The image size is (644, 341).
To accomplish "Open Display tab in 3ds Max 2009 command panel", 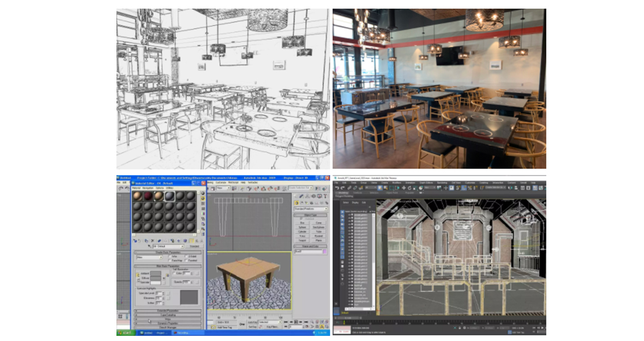I will (319, 196).
